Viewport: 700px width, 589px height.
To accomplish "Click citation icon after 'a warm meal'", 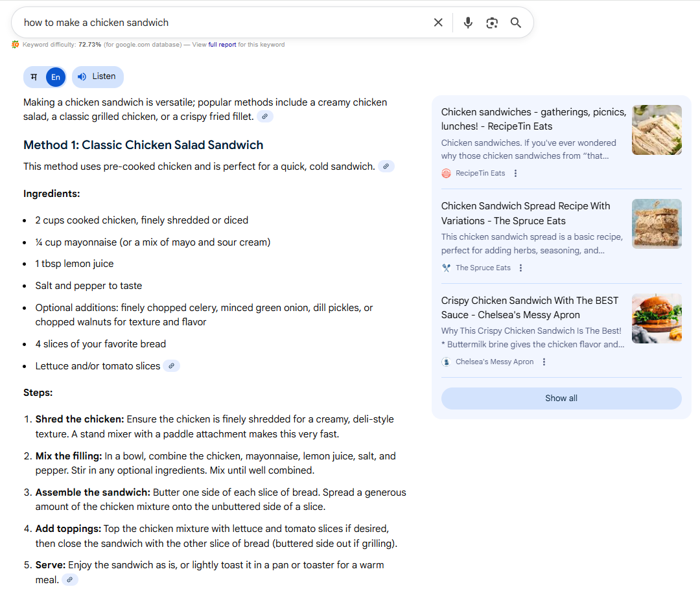I will 70,579.
